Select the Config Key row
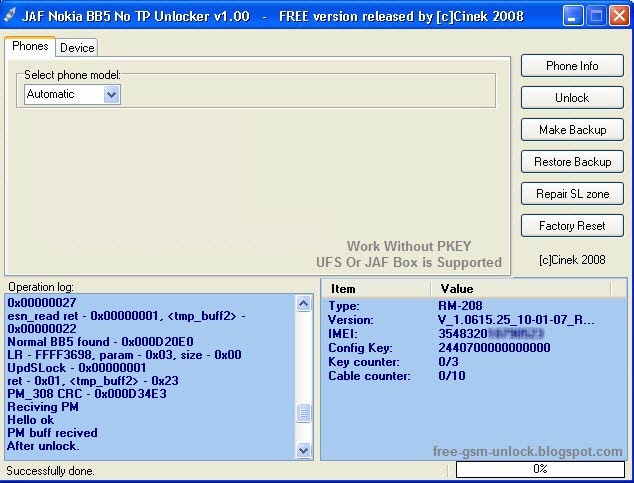634x483 pixels. click(x=474, y=348)
